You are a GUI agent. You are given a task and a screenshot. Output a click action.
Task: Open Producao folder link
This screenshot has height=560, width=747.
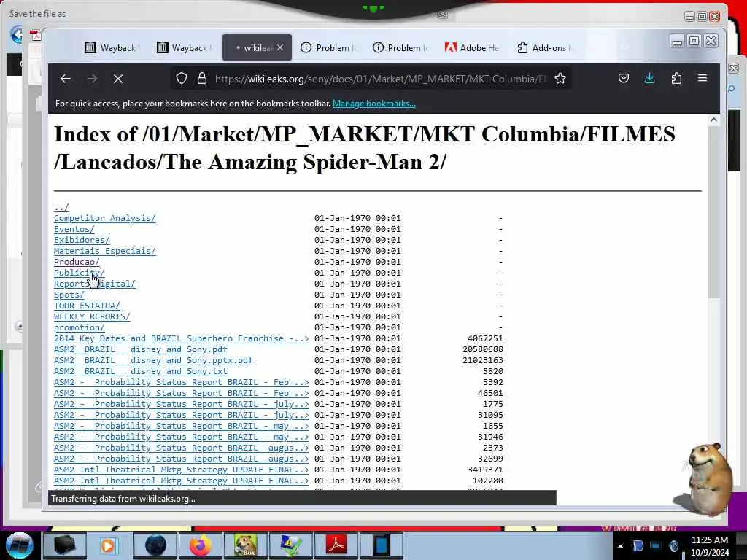[77, 262]
